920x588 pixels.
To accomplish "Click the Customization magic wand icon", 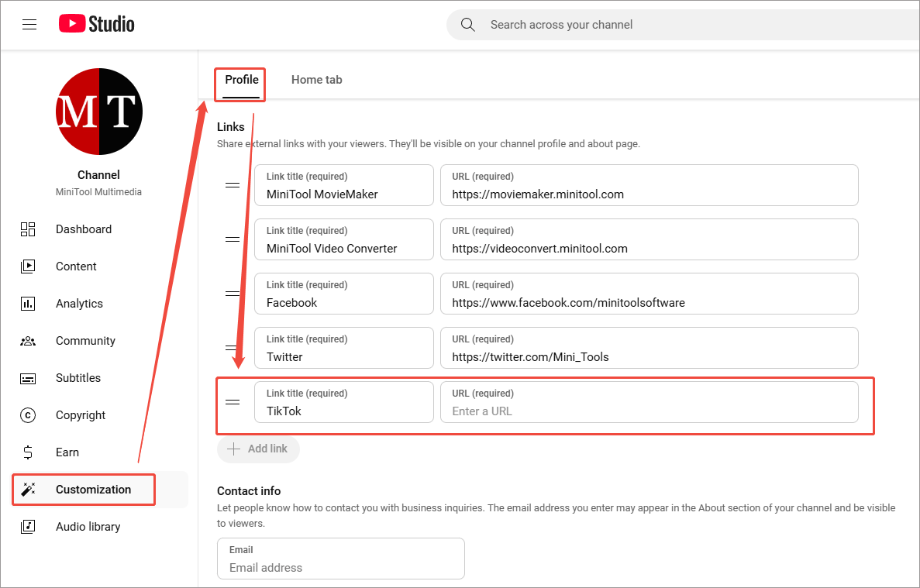I will click(x=28, y=490).
